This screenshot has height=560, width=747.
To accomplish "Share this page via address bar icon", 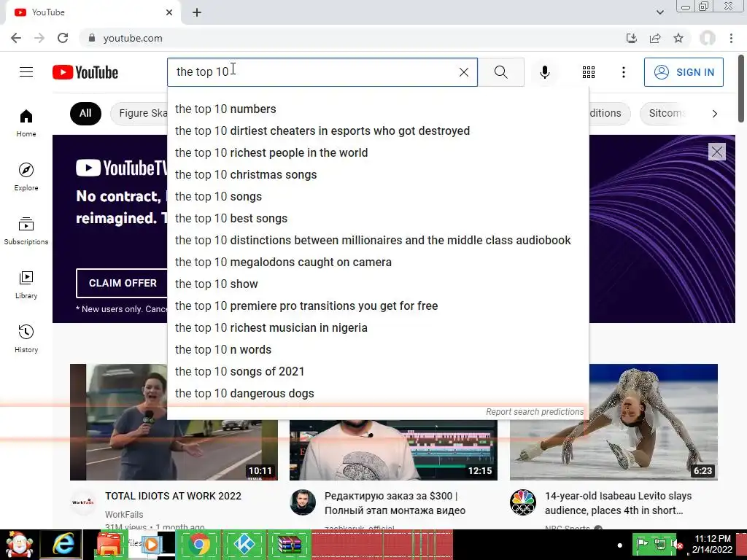I will [655, 38].
